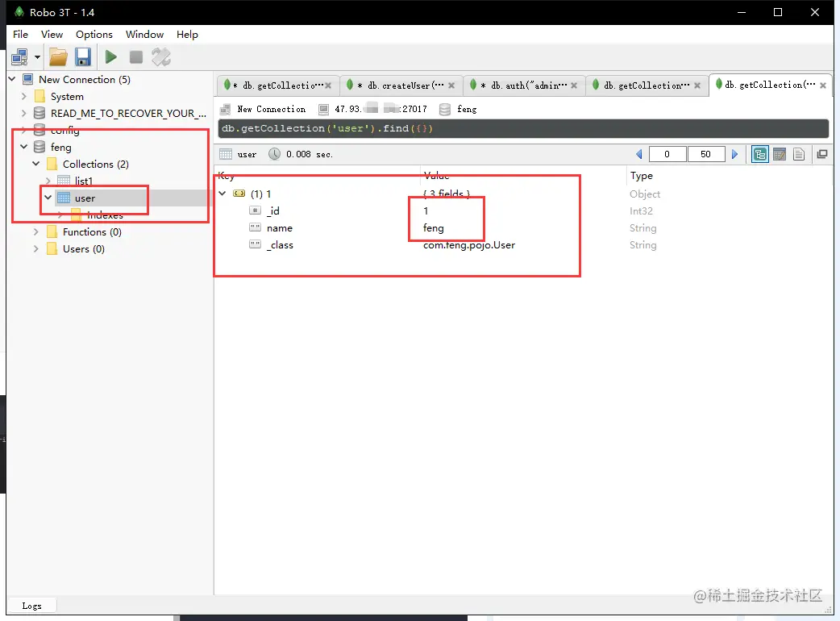Screen dimensions: 840x621
Task: Collapse the New Connection (5) tree node
Action: [12, 79]
